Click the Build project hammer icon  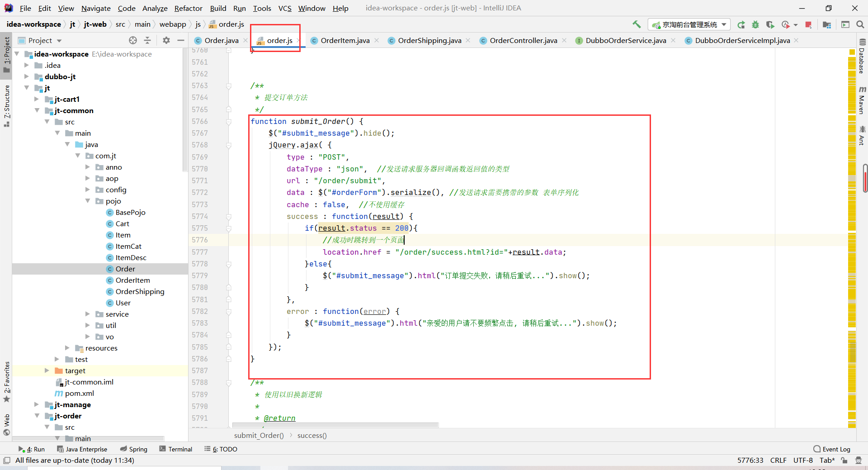(637, 24)
